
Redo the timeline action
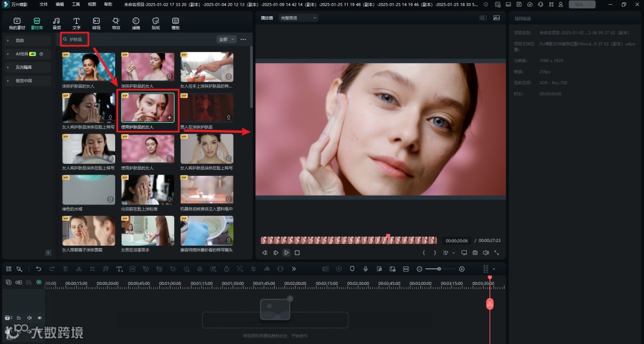coord(52,269)
